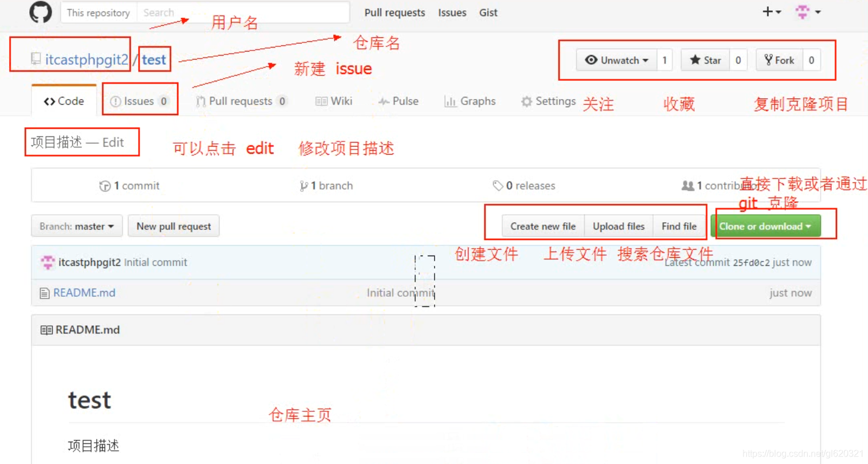Screen dimensions: 868x464
Task: Click the GitHub Octocat logo
Action: [41, 12]
